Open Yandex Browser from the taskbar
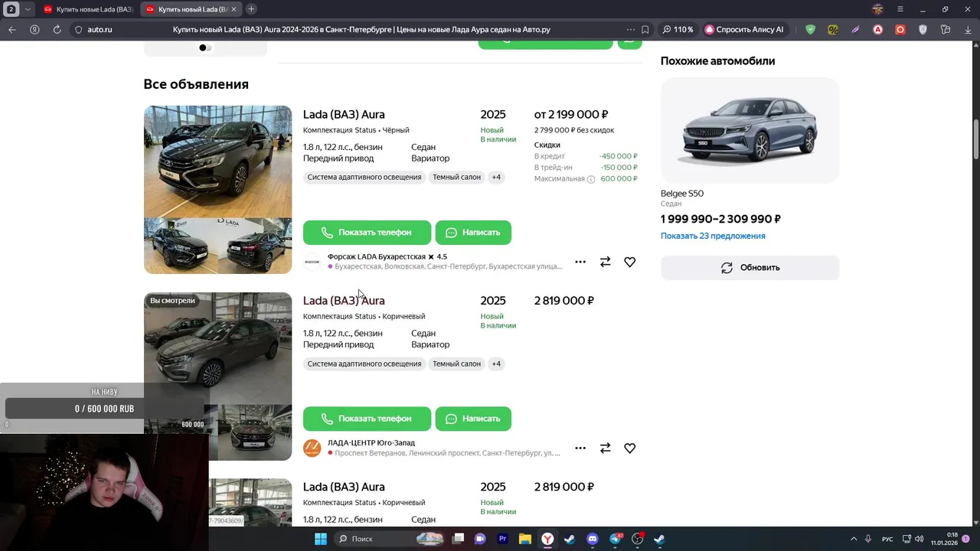The height and width of the screenshot is (551, 980). click(548, 539)
